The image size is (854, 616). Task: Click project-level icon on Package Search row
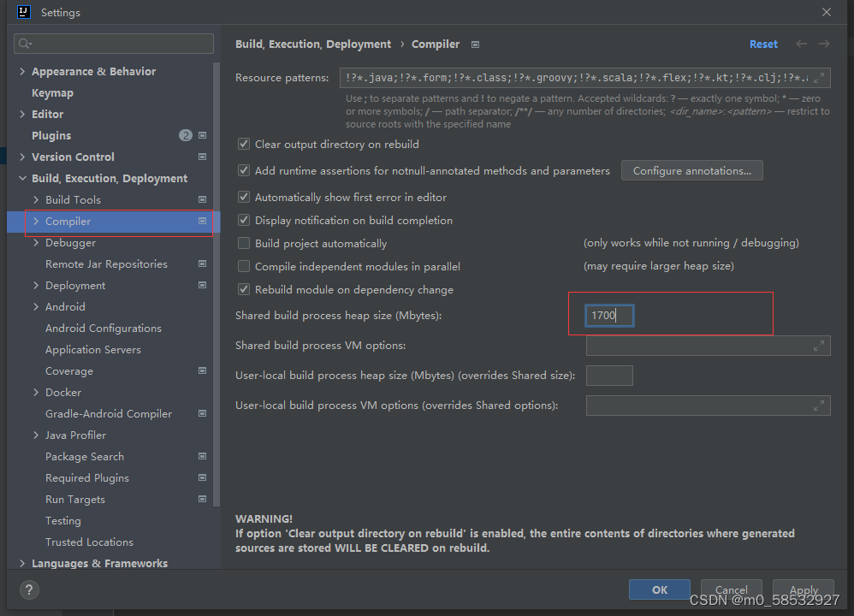202,456
